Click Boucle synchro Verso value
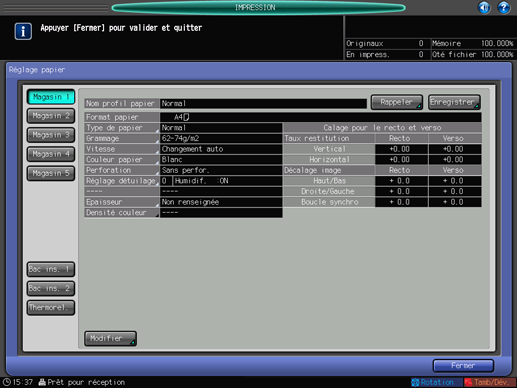The height and width of the screenshot is (388, 517). (x=455, y=202)
